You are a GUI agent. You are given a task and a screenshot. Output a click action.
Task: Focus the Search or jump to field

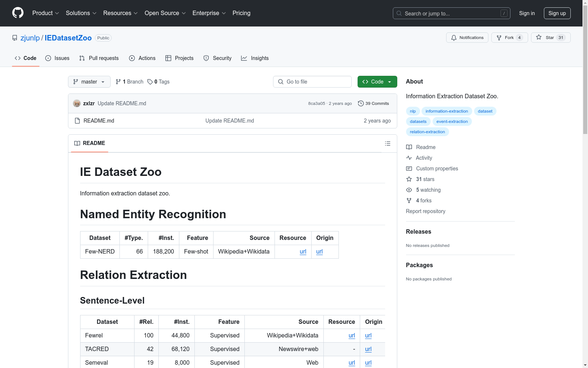pyautogui.click(x=451, y=13)
